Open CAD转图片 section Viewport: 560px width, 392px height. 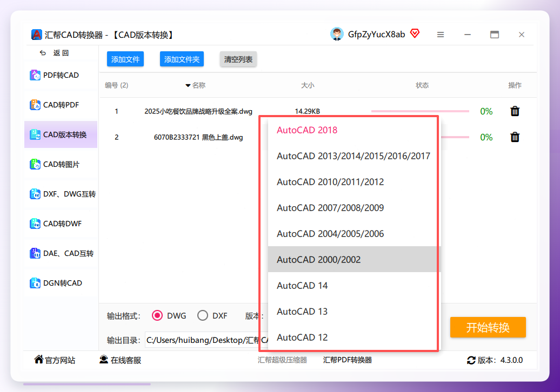(x=61, y=164)
